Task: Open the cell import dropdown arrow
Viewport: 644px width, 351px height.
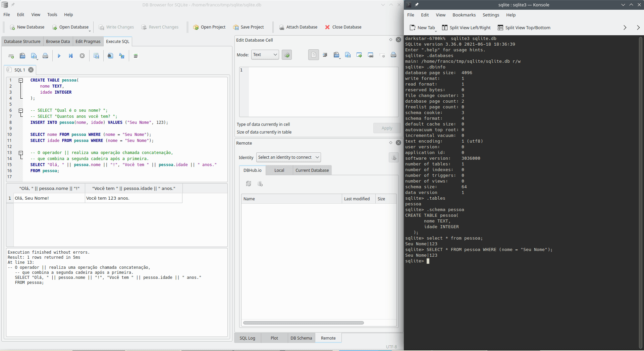Action: 340,58
